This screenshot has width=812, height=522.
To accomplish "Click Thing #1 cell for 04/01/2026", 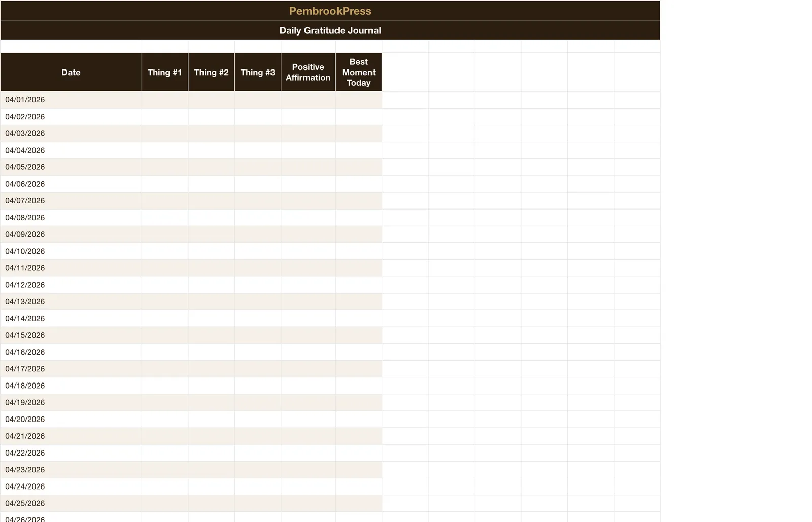I will pos(165,100).
